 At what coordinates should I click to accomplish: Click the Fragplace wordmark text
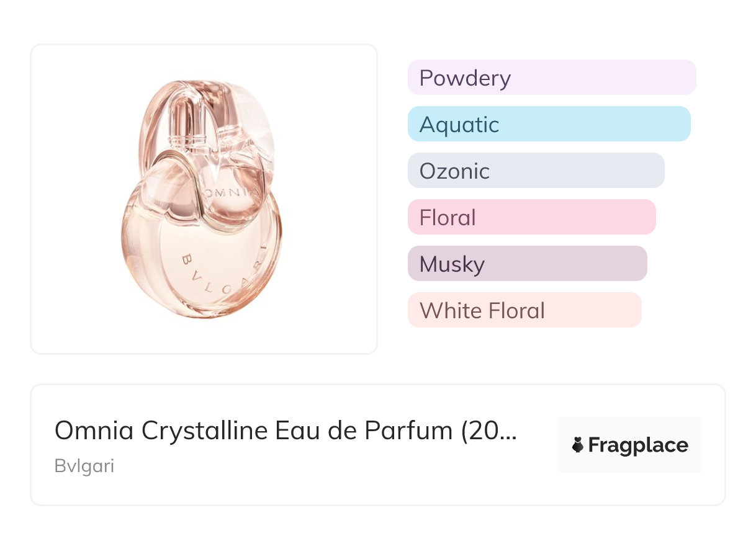pyautogui.click(x=638, y=445)
